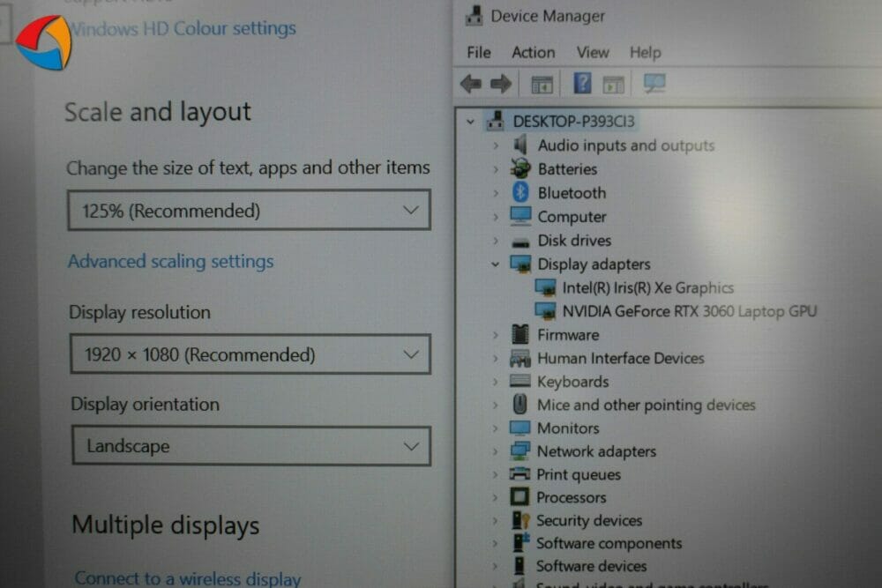Select the 'Security devices' text label

coord(589,520)
